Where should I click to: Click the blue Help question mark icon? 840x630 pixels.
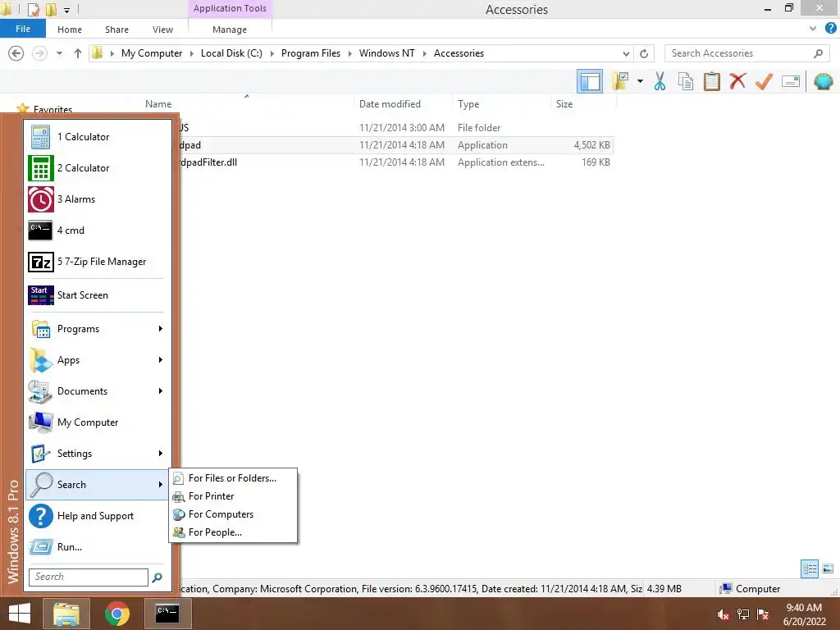tap(830, 29)
